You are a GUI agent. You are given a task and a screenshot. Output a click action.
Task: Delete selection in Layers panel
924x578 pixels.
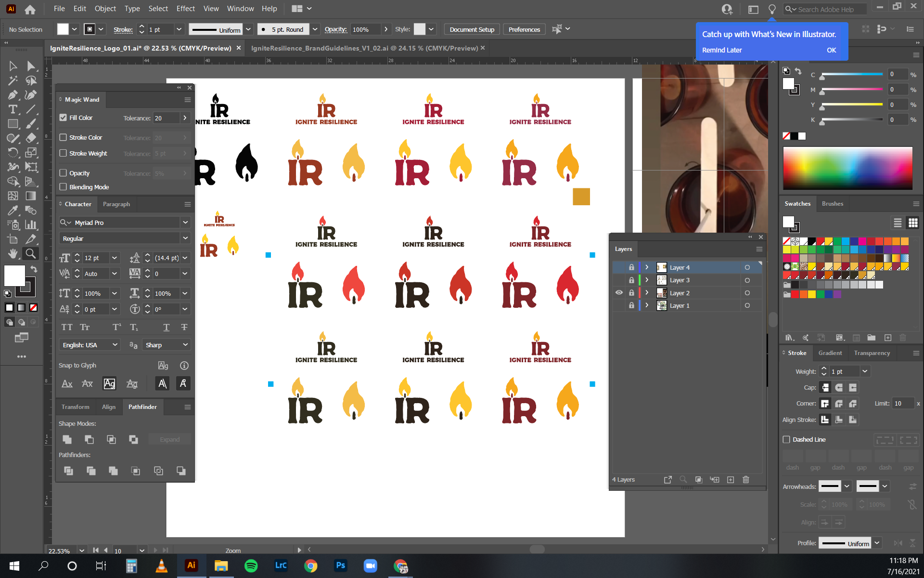746,480
